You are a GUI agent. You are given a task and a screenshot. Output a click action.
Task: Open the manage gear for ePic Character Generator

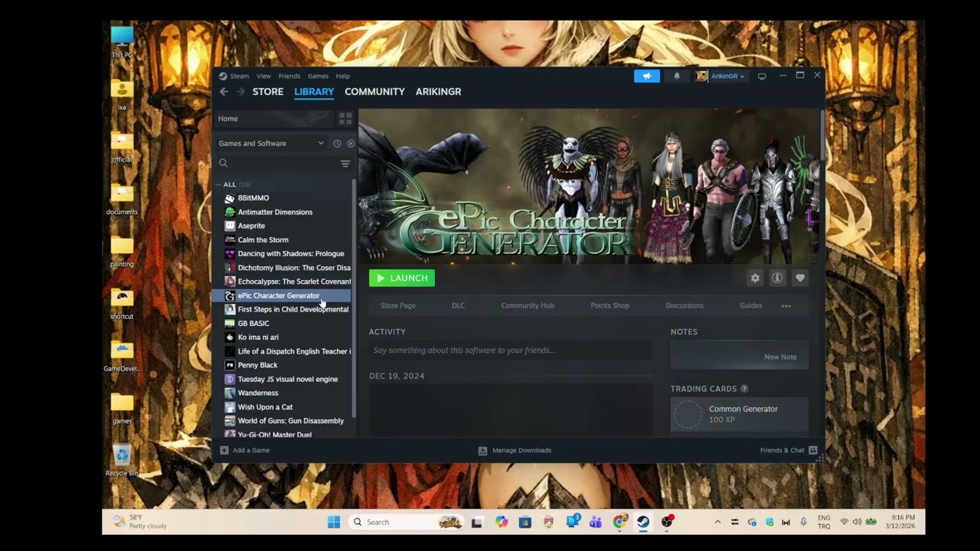pos(755,278)
